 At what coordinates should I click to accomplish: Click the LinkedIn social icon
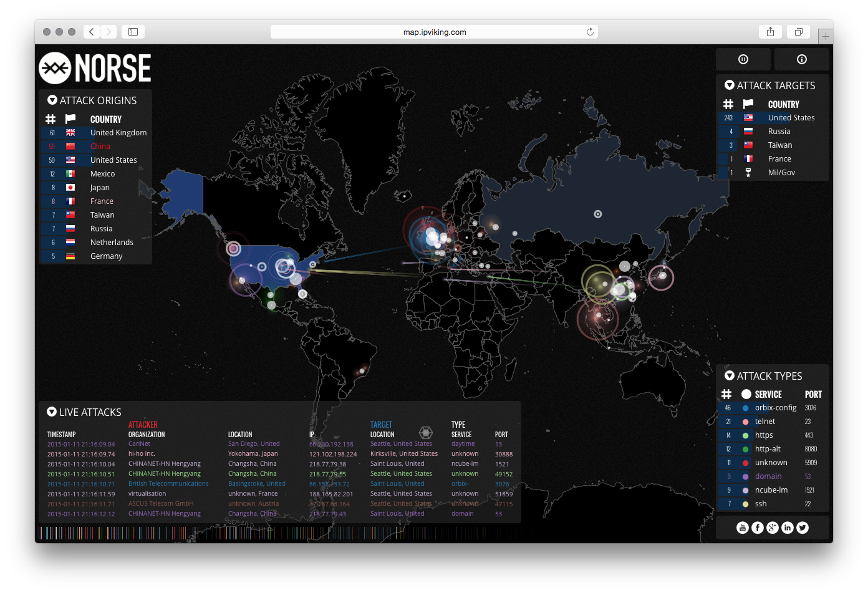(x=787, y=527)
